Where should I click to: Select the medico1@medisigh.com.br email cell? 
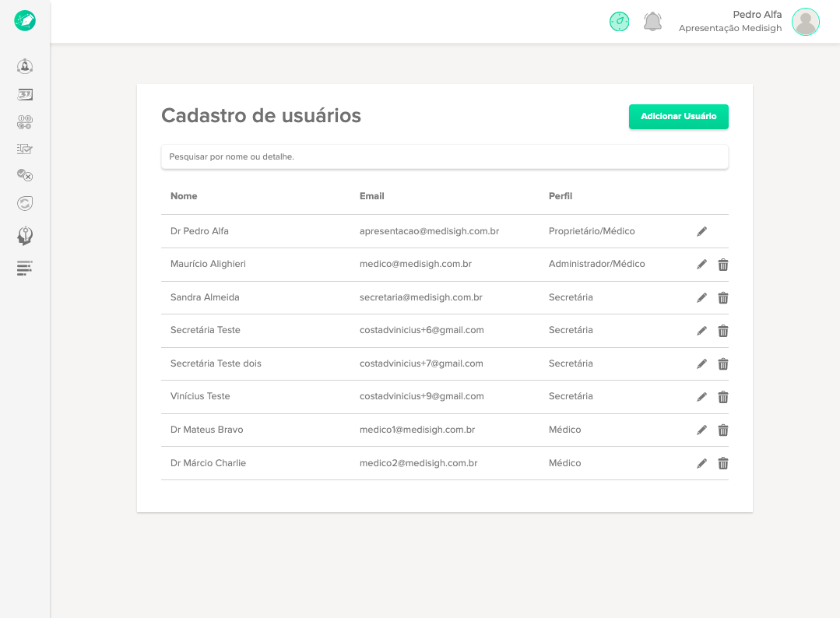point(417,430)
